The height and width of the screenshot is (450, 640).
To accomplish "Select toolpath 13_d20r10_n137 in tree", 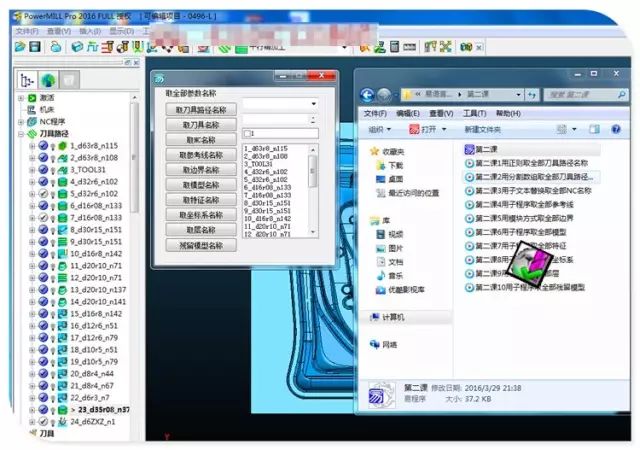I will 98,290.
